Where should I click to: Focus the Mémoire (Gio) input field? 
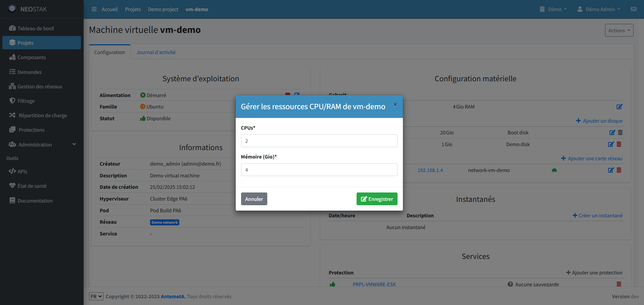tap(319, 170)
